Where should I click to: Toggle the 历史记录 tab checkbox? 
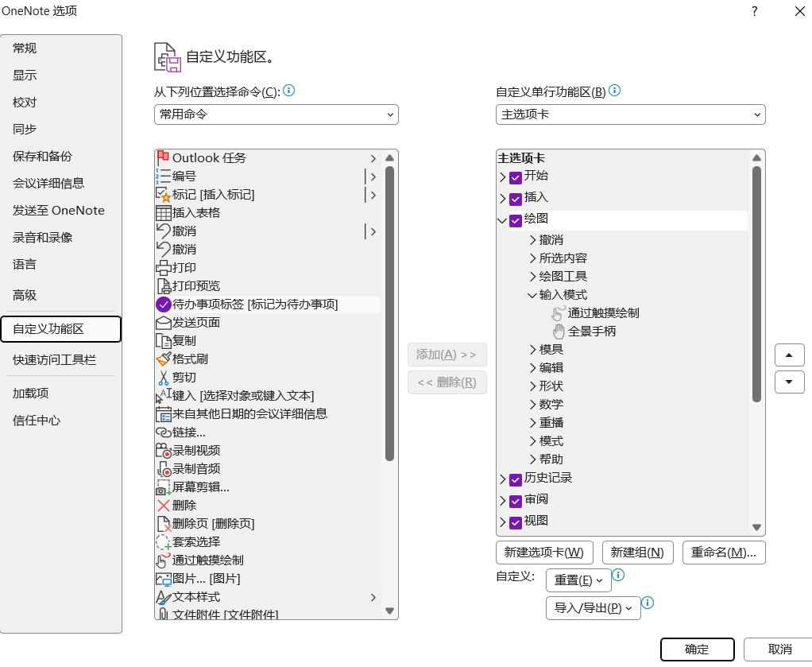tap(516, 480)
